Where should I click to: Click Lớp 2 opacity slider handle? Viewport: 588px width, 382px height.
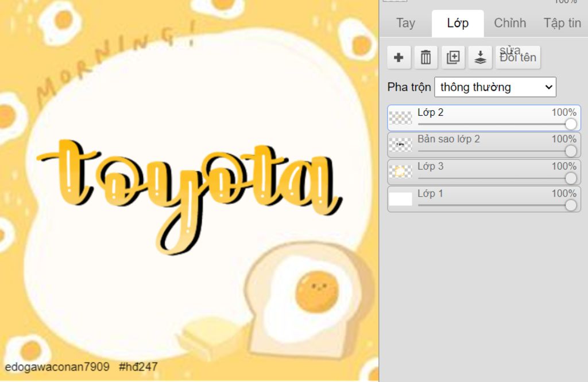pos(571,124)
